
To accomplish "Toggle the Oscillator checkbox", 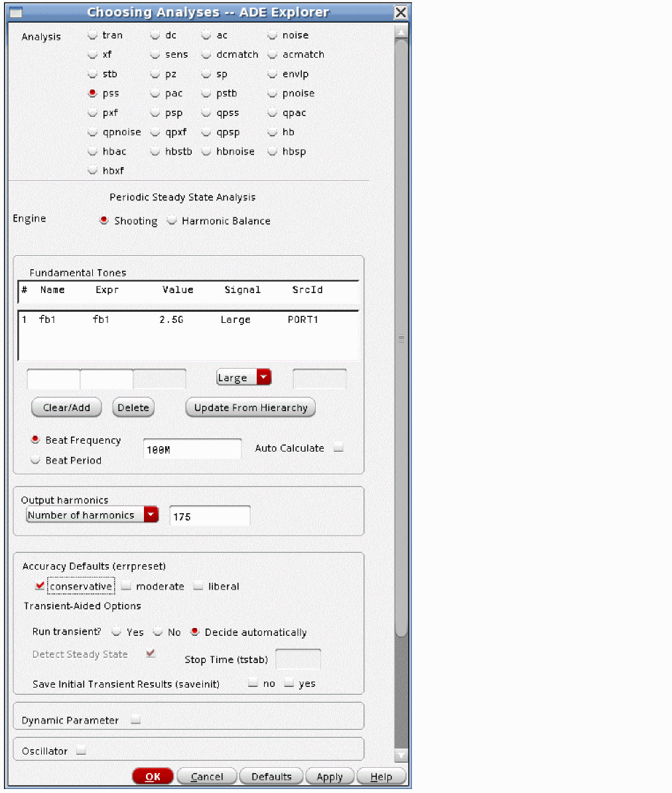I will tap(81, 751).
